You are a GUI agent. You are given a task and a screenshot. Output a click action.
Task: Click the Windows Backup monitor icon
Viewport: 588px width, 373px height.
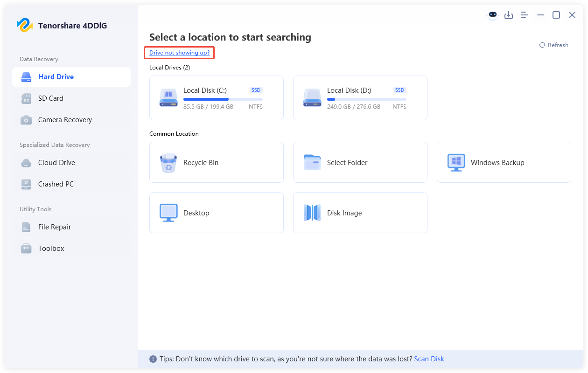click(455, 163)
